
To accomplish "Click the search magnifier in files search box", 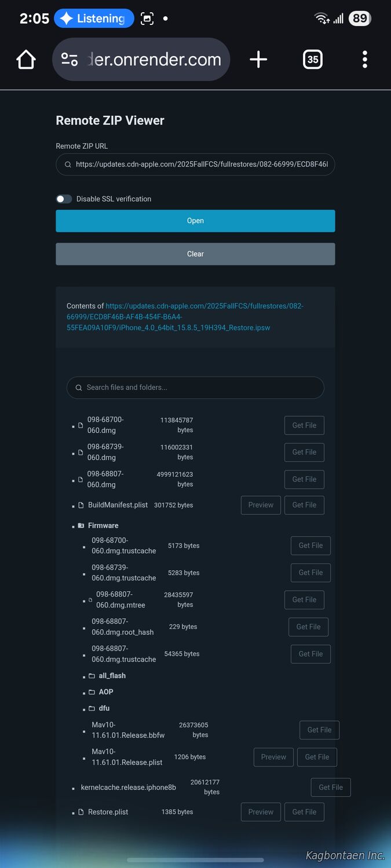I will pyautogui.click(x=79, y=388).
